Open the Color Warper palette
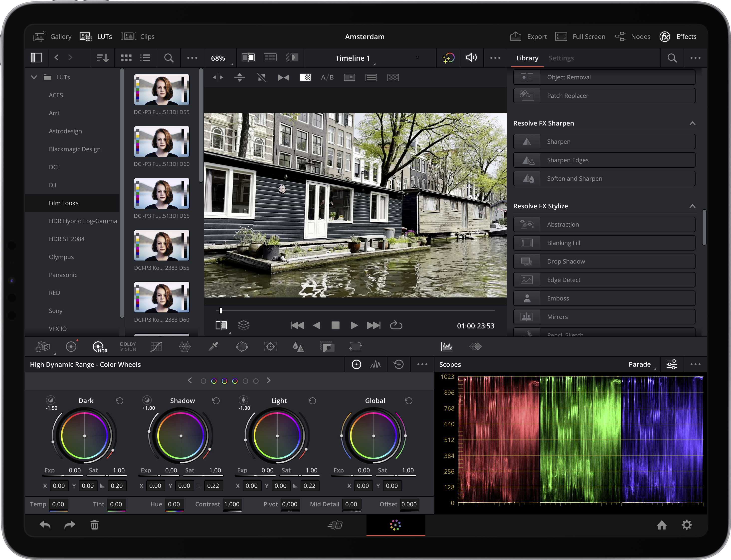 point(184,347)
